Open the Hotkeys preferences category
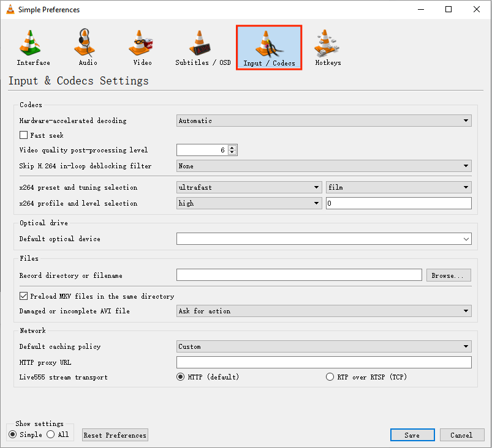 328,47
